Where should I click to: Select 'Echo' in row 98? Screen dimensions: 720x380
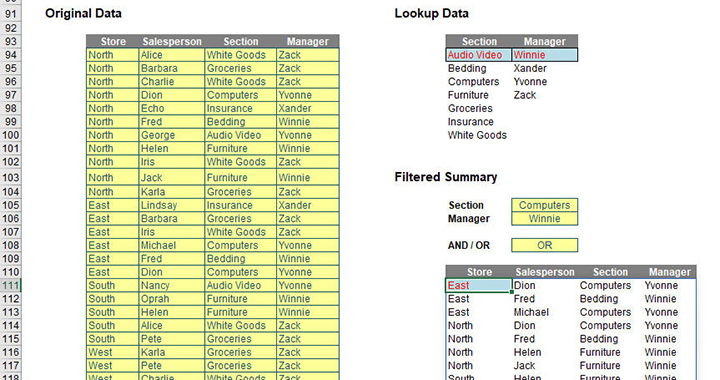pyautogui.click(x=172, y=108)
